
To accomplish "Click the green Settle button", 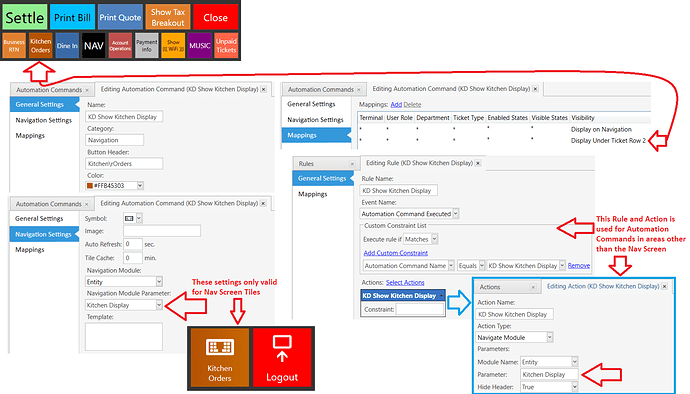I will point(25,17).
